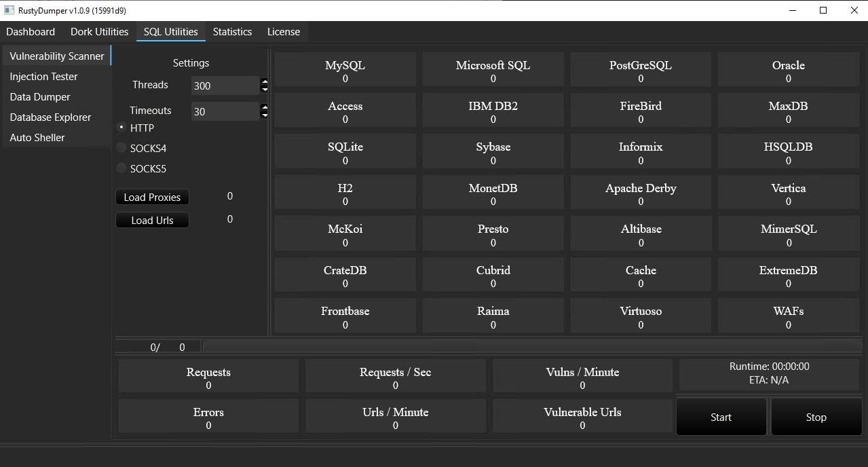Screen dimensions: 868x467
Task: Click the Requests stat panel
Action: pos(208,376)
